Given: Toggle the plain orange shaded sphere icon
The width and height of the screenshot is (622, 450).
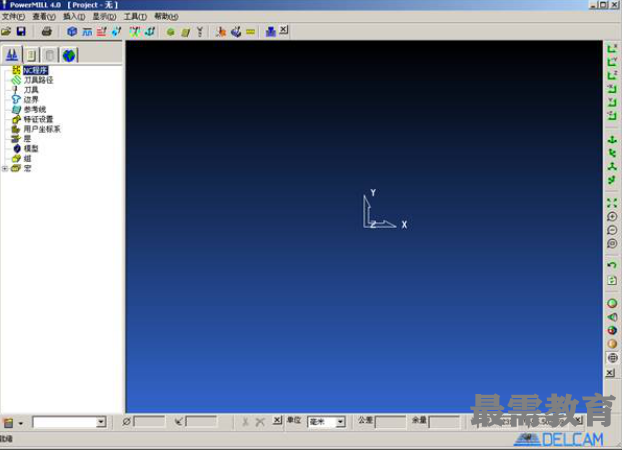Looking at the screenshot, I should (x=612, y=344).
